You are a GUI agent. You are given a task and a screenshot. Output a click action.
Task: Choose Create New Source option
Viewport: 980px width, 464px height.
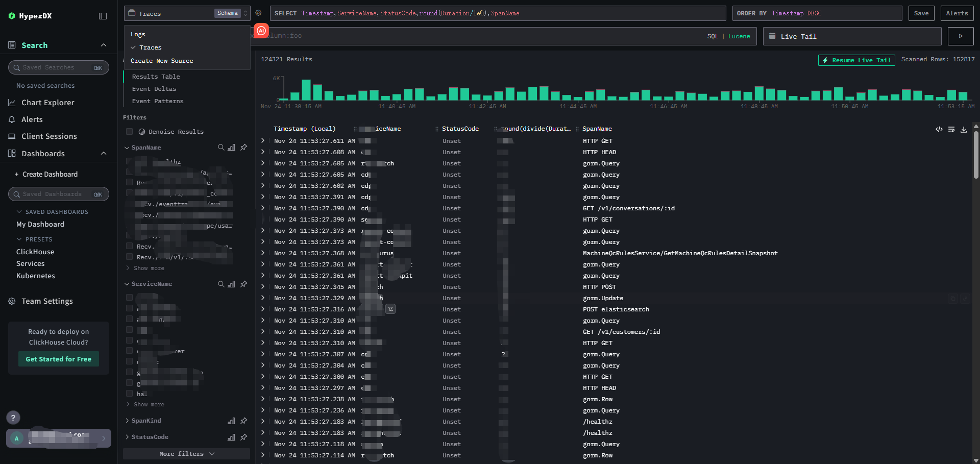(x=162, y=61)
